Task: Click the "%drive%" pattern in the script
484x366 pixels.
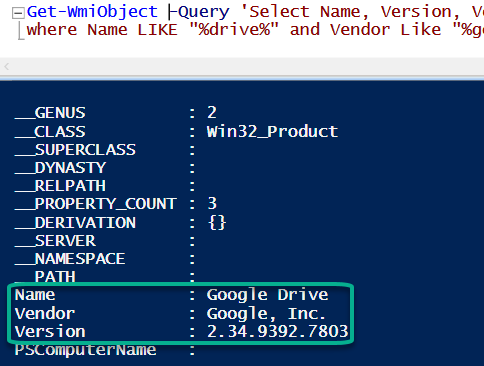Action: click(x=234, y=30)
